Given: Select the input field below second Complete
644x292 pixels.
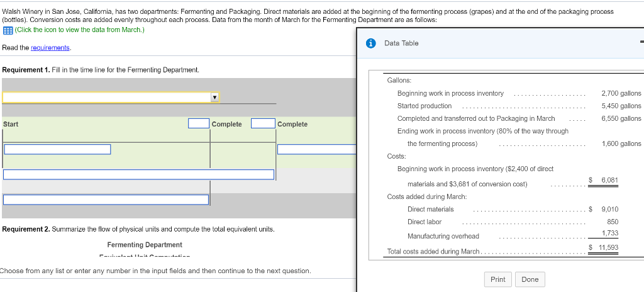Looking at the screenshot, I should click(317, 149).
